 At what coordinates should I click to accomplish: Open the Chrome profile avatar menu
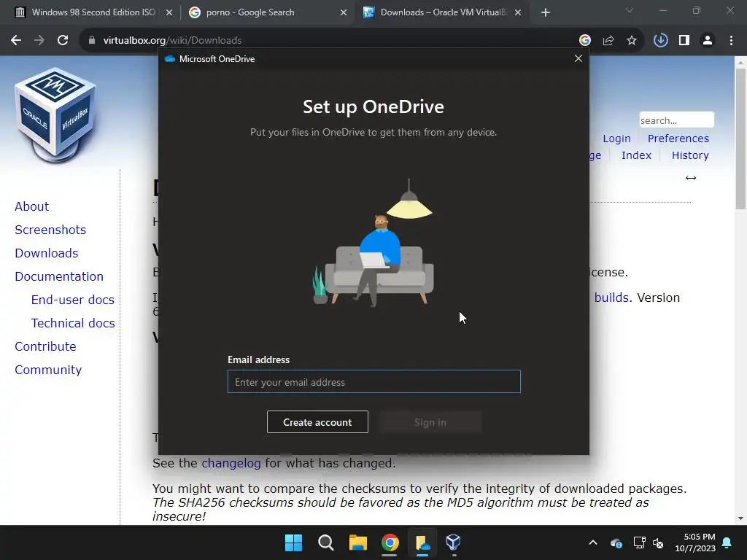(x=708, y=41)
